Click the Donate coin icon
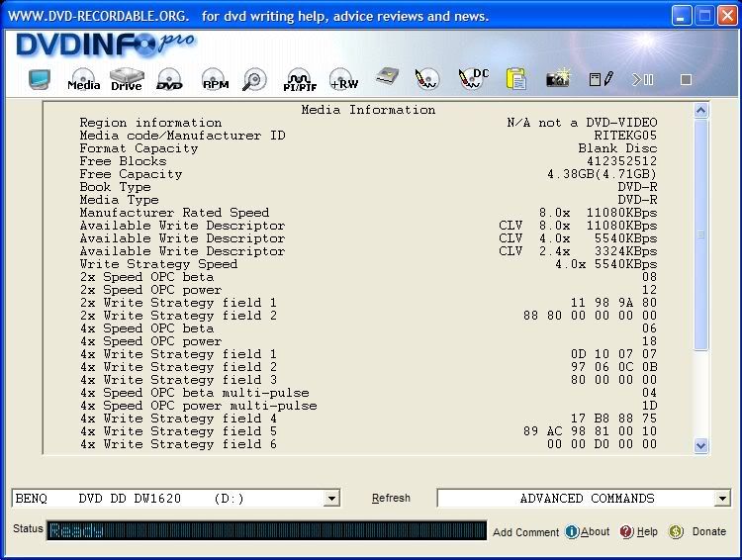 (676, 531)
